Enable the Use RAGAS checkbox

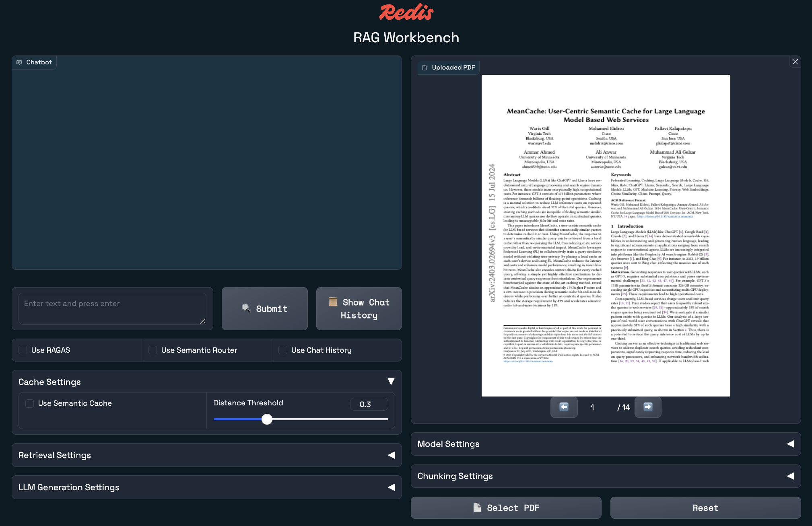tap(23, 350)
